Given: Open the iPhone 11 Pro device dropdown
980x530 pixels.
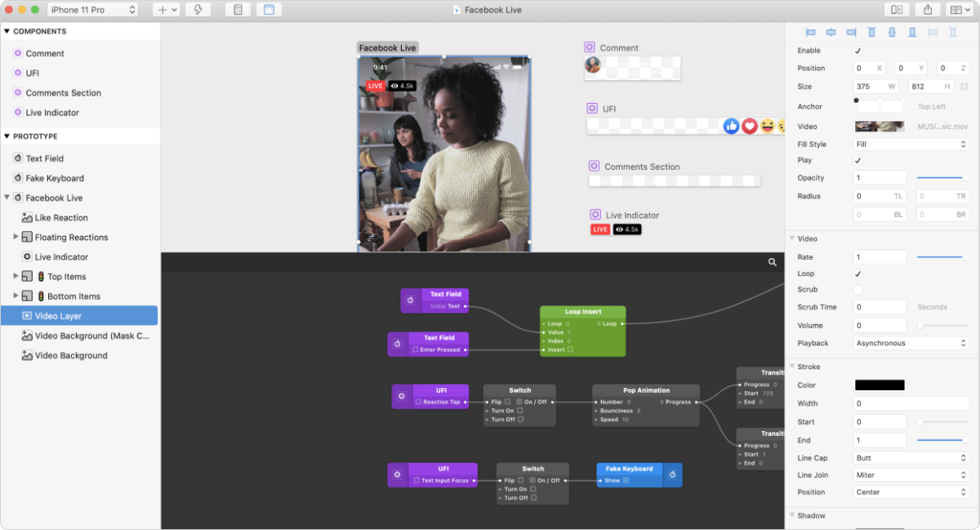Looking at the screenshot, I should tap(92, 10).
